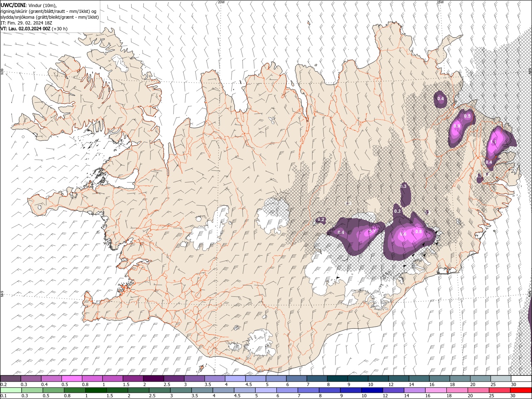The height and width of the screenshot is (399, 532).
Task: Choose the green 0.8 swatch in rain legend
Action: [75, 390]
